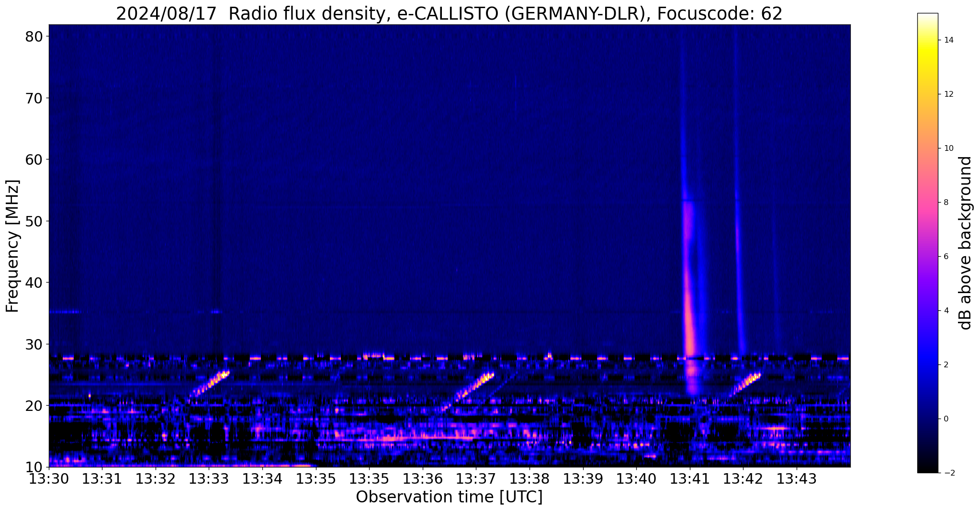Click the diagonal yellow streak near 13:33
Screen dimensions: 980x511
tap(210, 384)
